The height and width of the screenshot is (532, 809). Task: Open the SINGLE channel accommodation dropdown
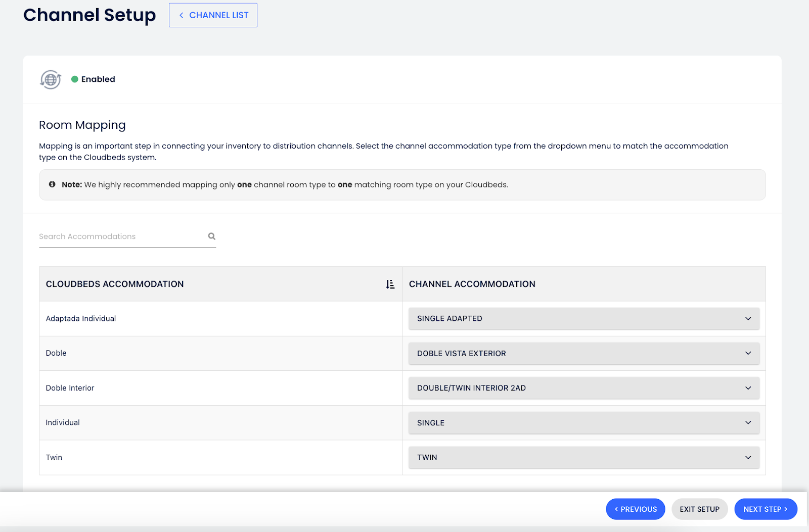click(583, 423)
